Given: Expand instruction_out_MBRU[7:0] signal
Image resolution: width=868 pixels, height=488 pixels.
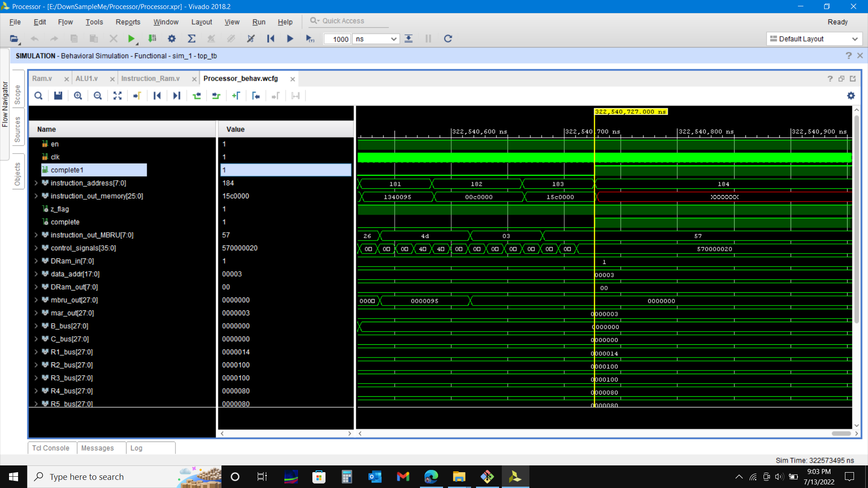Looking at the screenshot, I should (36, 235).
